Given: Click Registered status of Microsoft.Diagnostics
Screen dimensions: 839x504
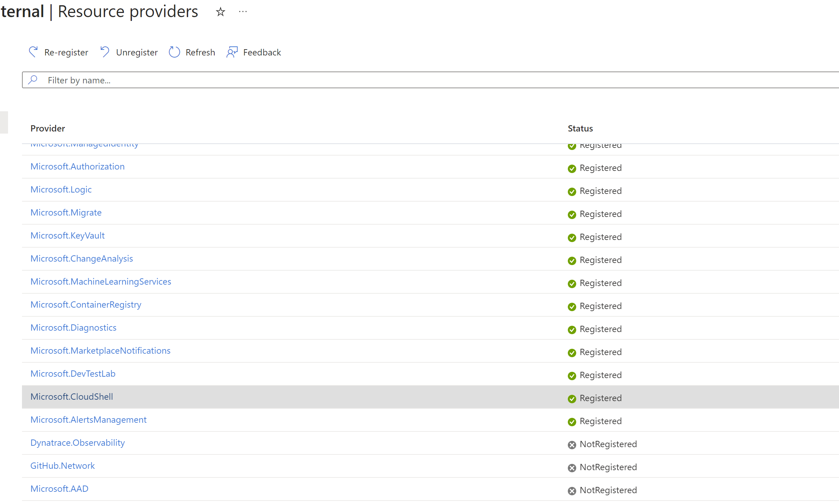Looking at the screenshot, I should 601,329.
